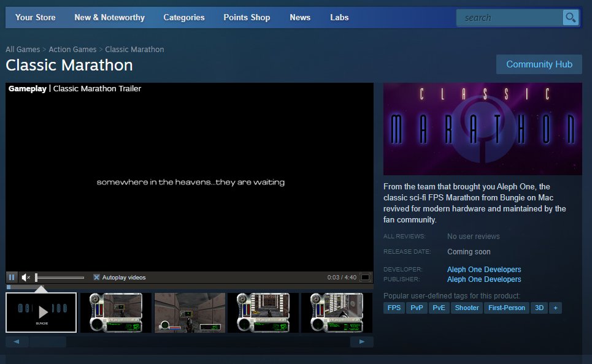This screenshot has width=592, height=364.
Task: Open New & Noteworthy menu
Action: coord(109,17)
